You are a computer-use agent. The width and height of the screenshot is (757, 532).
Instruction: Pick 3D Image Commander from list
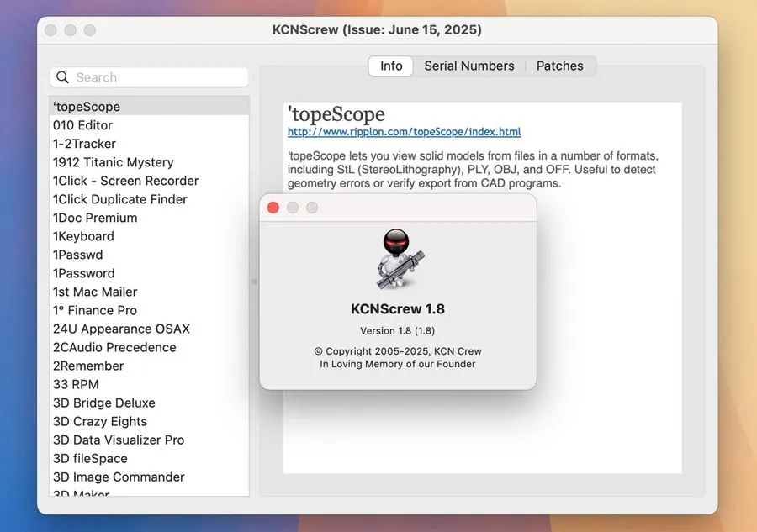click(119, 477)
